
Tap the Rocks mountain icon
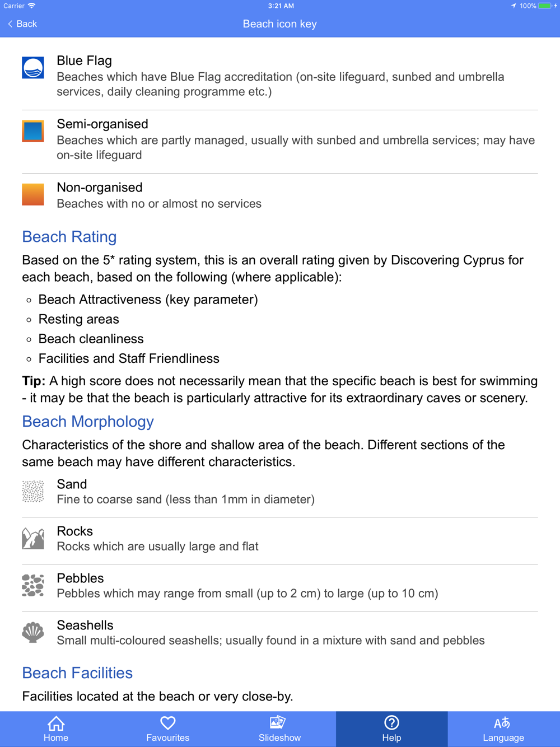point(33,538)
